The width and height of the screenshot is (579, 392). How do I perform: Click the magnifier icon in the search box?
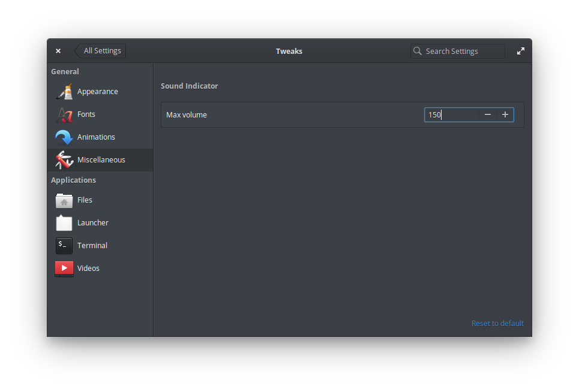coord(418,52)
